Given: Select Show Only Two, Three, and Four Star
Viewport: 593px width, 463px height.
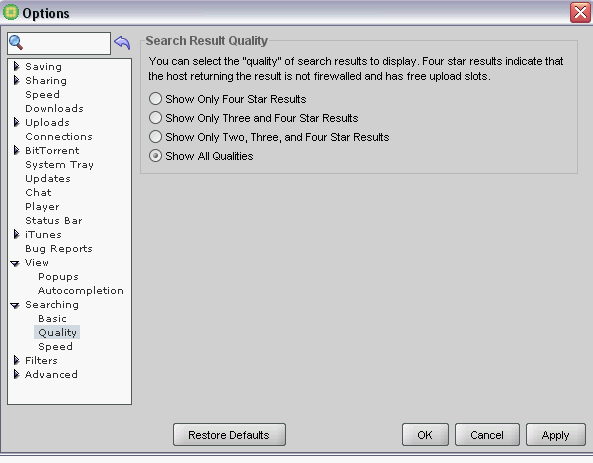Looking at the screenshot, I should [x=155, y=137].
